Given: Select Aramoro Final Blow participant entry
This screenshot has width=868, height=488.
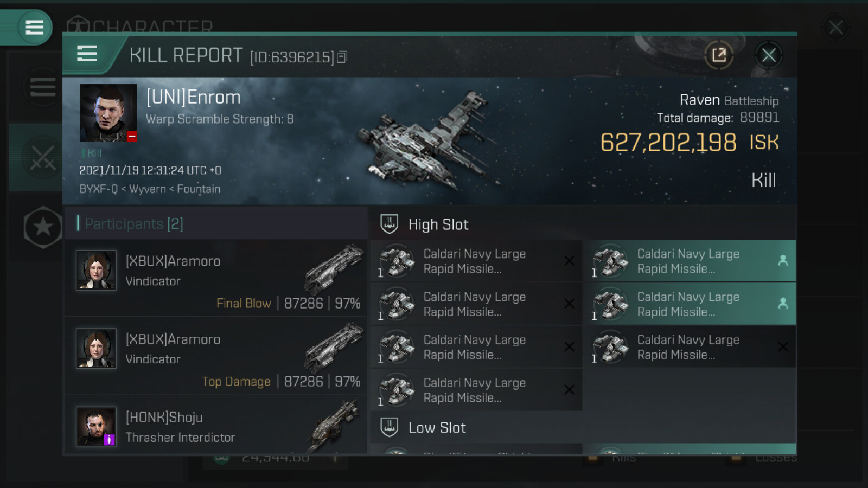Looking at the screenshot, I should pos(216,278).
